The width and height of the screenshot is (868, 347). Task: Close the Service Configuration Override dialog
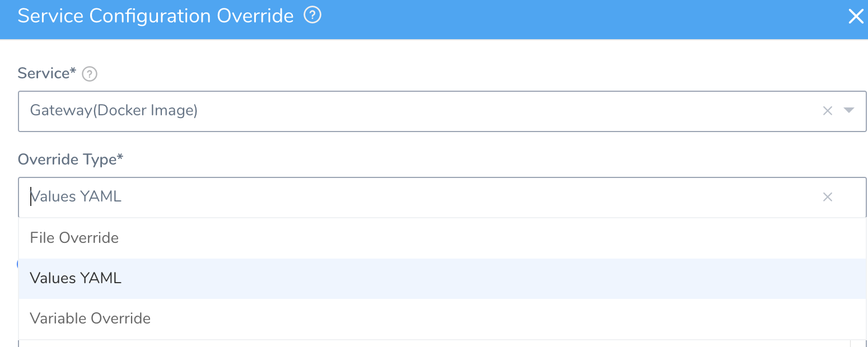coord(856,17)
